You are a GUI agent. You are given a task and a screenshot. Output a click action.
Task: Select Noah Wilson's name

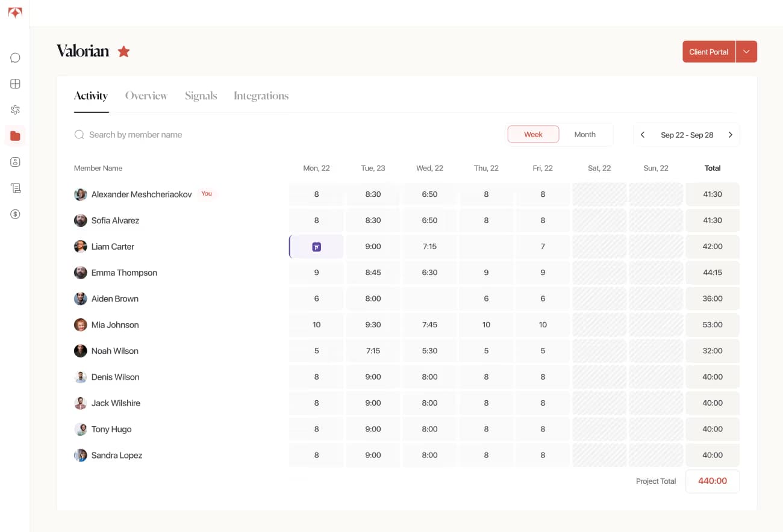click(x=115, y=351)
